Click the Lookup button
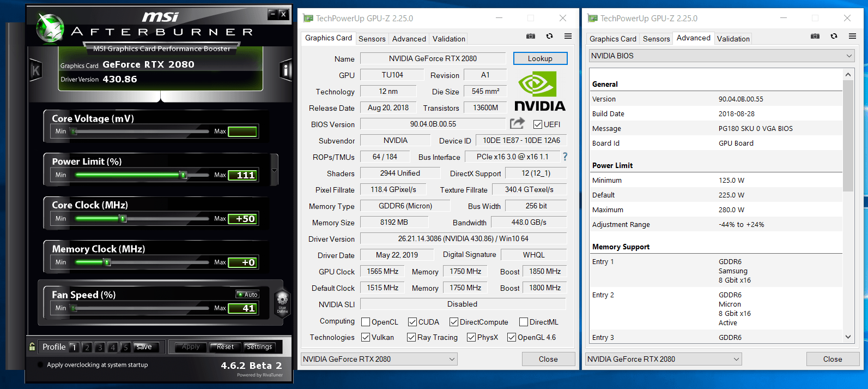This screenshot has height=389, width=868. point(540,58)
